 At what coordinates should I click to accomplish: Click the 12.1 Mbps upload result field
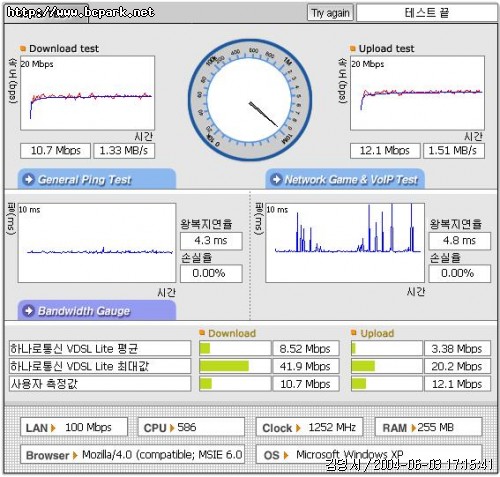385,151
